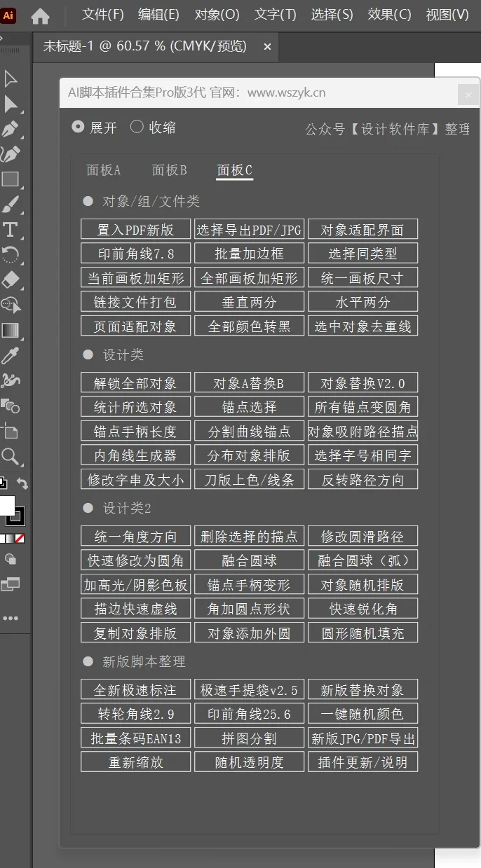481x868 pixels.
Task: Click the 融合圆球 button
Action: [249, 560]
